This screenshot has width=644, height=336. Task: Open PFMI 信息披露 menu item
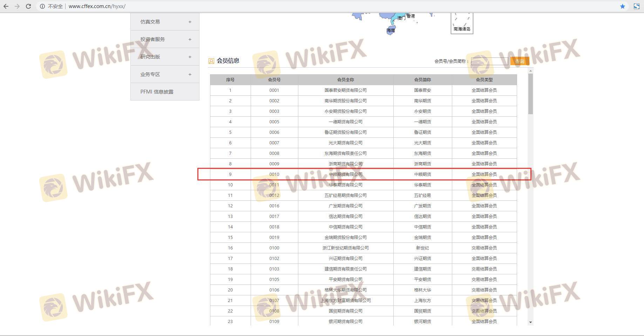[x=157, y=92]
